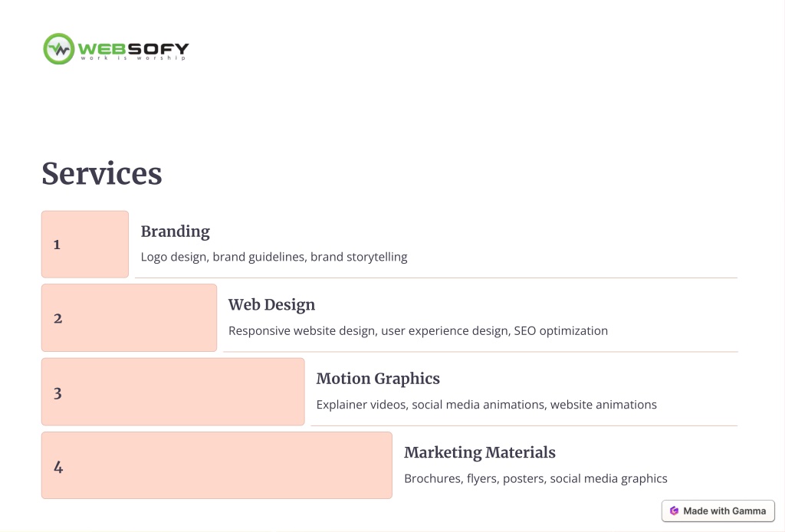785x532 pixels.
Task: Click the number 2 Web Design block
Action: pos(129,318)
